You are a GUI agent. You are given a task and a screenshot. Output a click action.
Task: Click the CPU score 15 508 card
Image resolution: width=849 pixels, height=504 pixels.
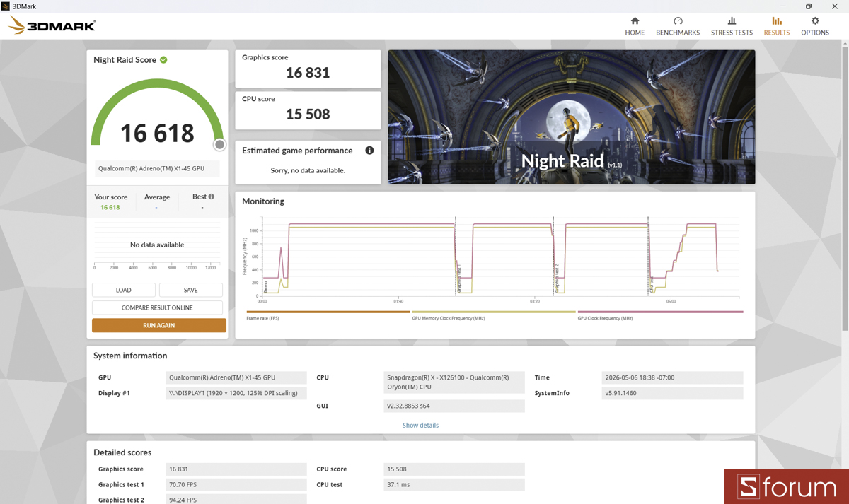[x=308, y=110]
